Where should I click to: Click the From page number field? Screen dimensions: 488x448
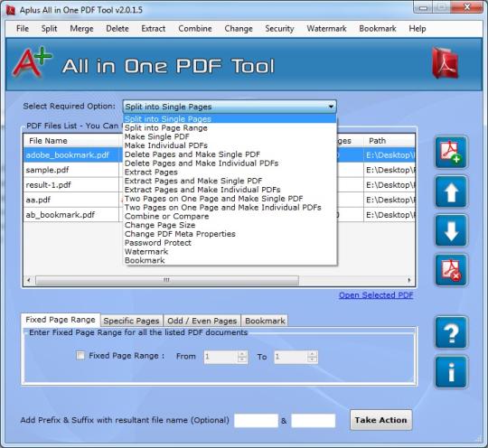(x=226, y=357)
